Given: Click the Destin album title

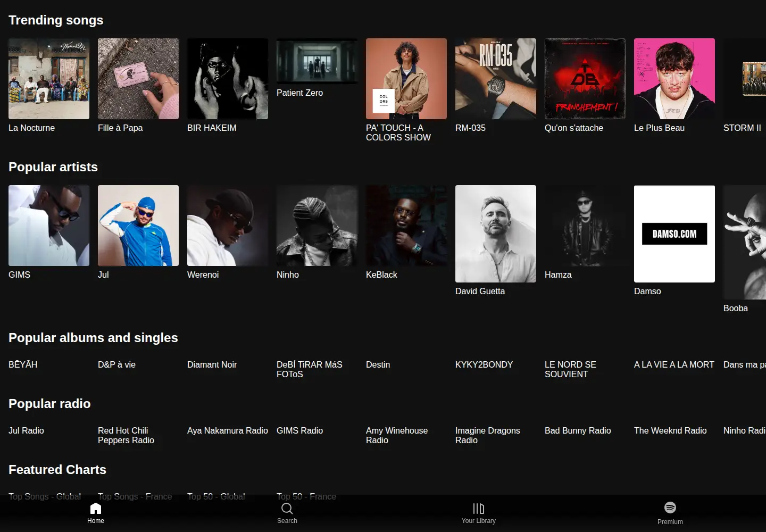Looking at the screenshot, I should [378, 364].
